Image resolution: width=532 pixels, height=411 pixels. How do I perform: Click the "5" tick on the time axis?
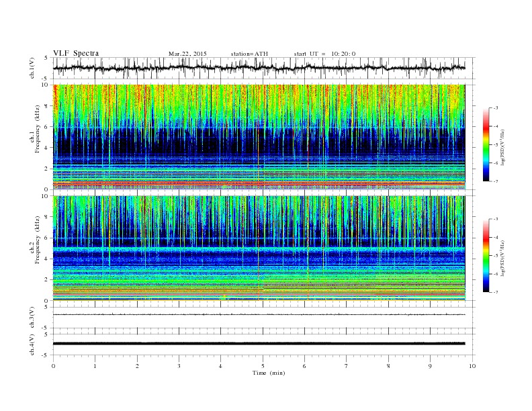(263, 366)
